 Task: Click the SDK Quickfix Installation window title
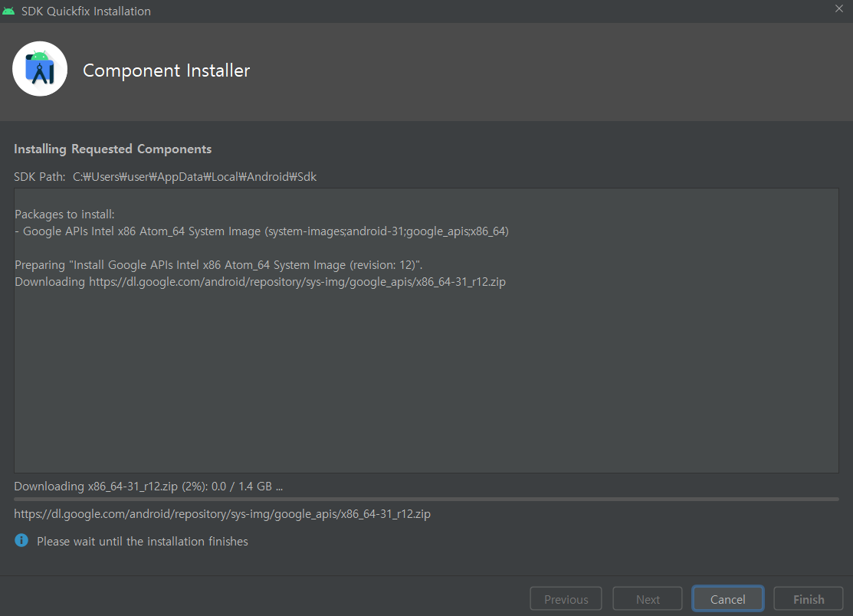(x=86, y=11)
